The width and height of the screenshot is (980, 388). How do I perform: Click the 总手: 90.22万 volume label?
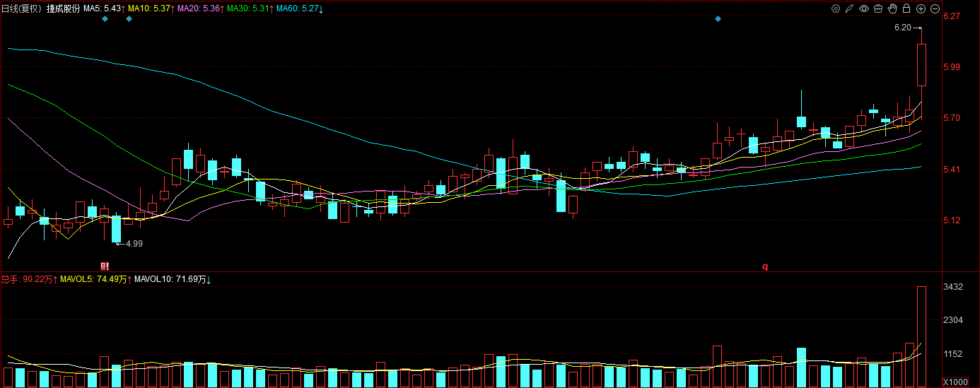click(30, 279)
